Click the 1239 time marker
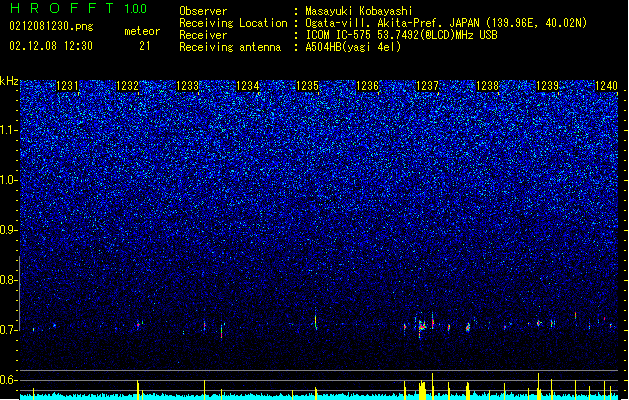This screenshot has height=400, width=629. point(548,86)
